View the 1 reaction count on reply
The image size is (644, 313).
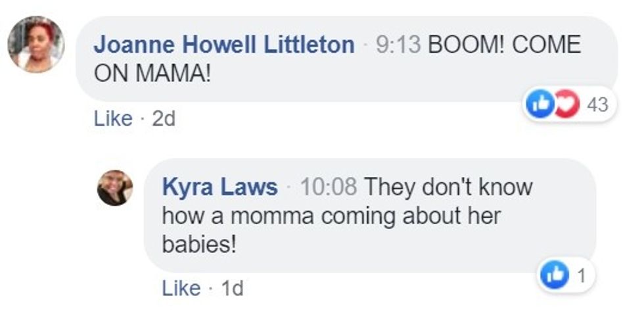tap(581, 276)
